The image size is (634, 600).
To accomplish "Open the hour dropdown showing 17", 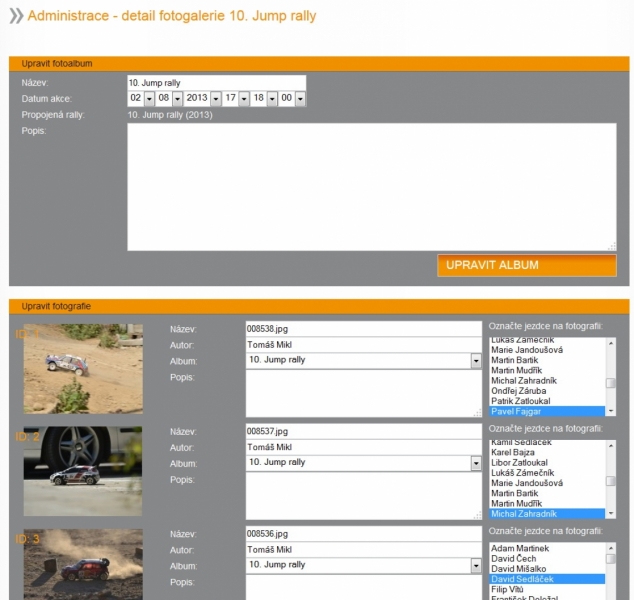I will [x=236, y=98].
